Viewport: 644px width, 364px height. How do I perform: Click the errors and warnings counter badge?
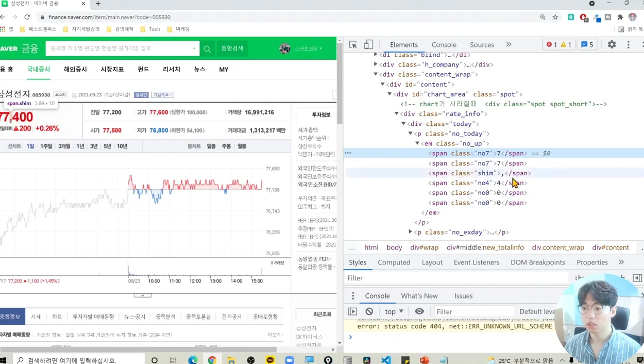(559, 45)
